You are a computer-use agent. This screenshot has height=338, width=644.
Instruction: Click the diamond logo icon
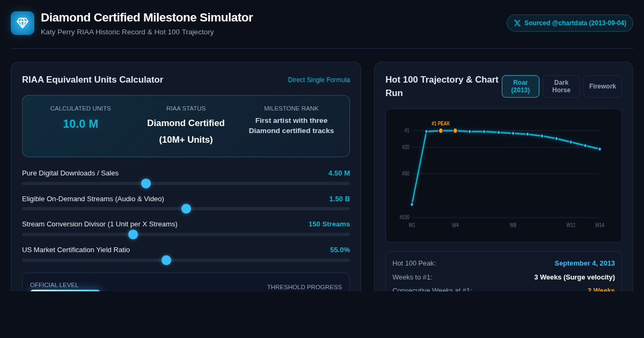click(23, 23)
